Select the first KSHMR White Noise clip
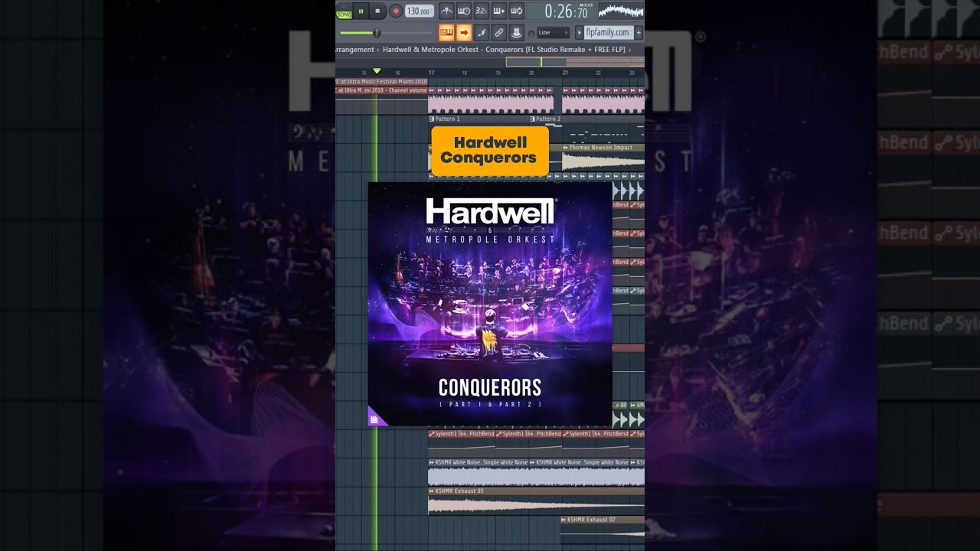Image resolution: width=980 pixels, height=551 pixels. 479,472
